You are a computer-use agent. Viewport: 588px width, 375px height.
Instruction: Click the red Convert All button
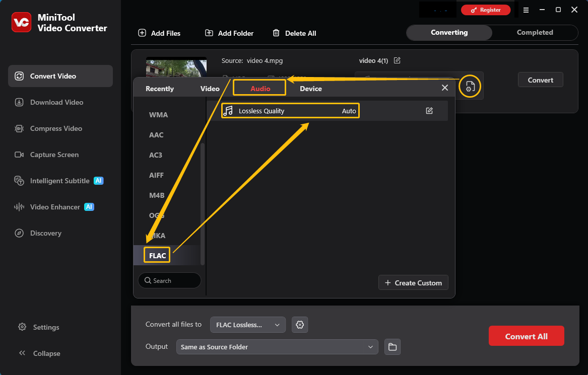point(526,336)
